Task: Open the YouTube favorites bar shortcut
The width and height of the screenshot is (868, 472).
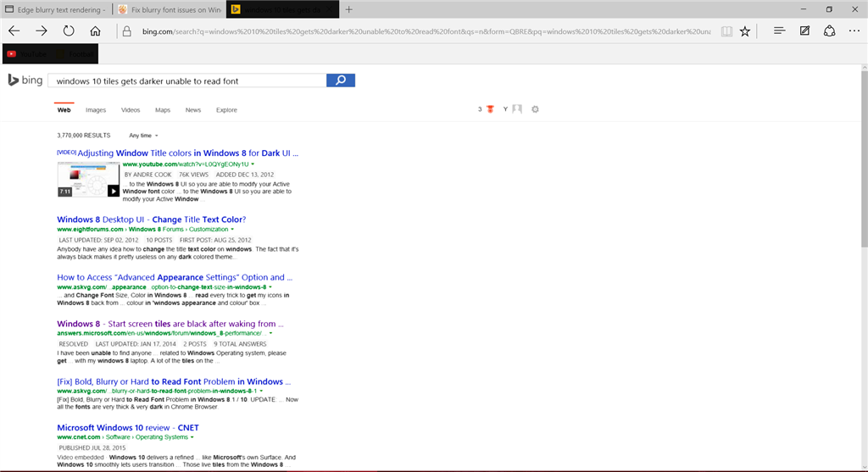Action: pyautogui.click(x=27, y=53)
